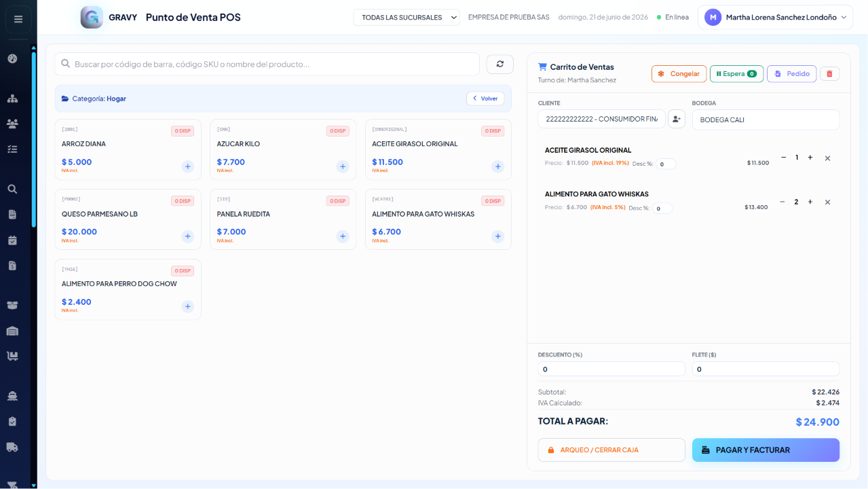Image resolution: width=868 pixels, height=489 pixels.
Task: Select the ACEITE GIRASOL ORIGINAL product card
Action: pyautogui.click(x=438, y=149)
